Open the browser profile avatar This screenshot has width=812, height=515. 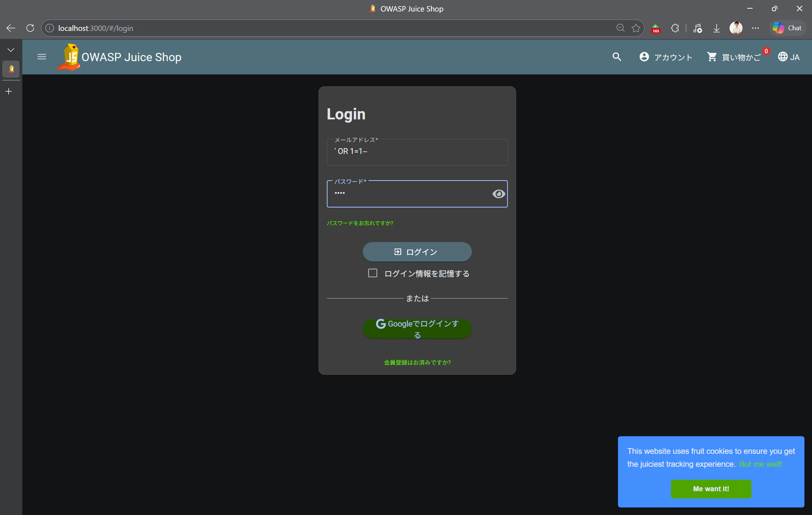(x=736, y=28)
